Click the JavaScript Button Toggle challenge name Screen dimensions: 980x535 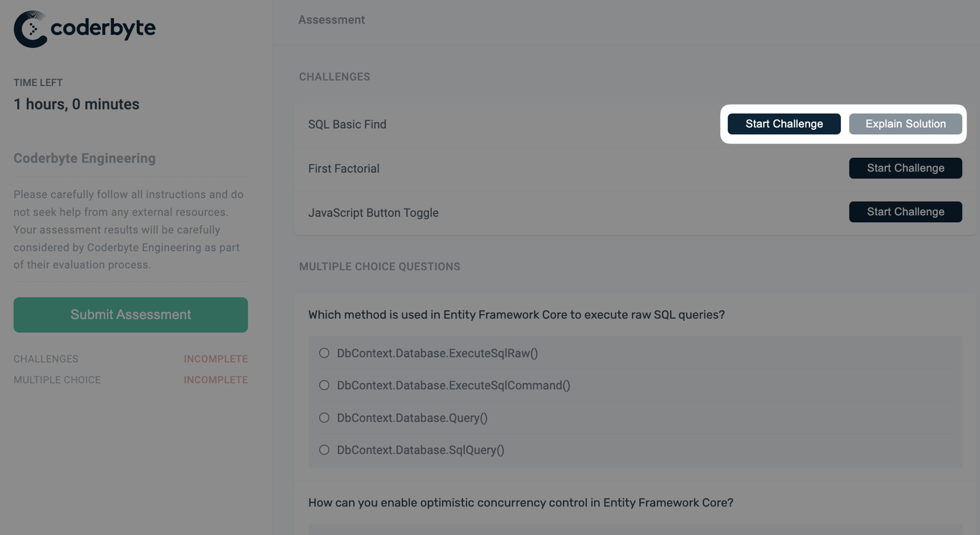click(x=373, y=213)
